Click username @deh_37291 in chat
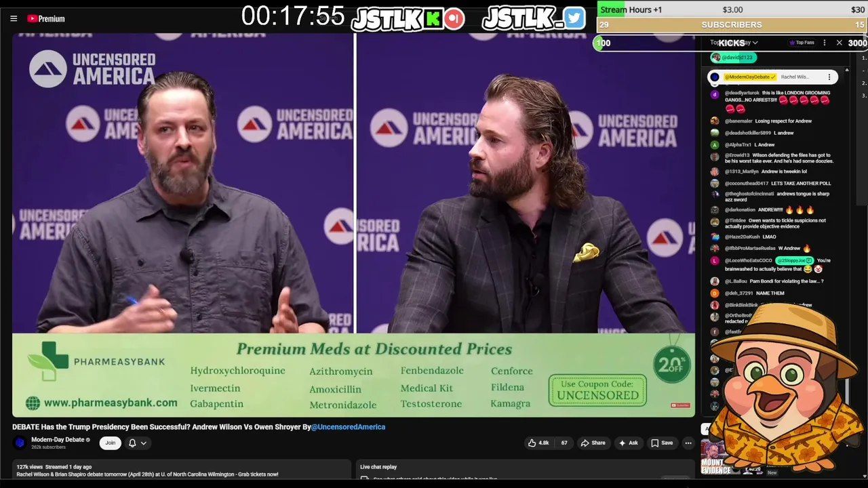The image size is (868, 488). pos(739,293)
